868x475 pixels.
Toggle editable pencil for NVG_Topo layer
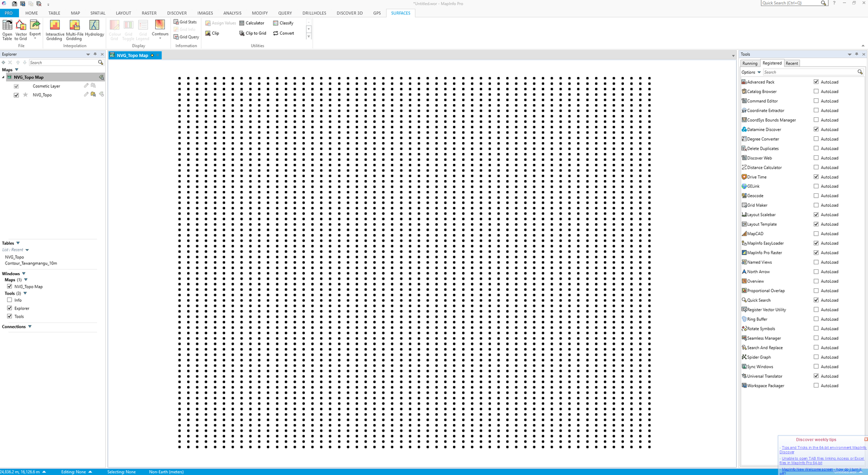(86, 94)
